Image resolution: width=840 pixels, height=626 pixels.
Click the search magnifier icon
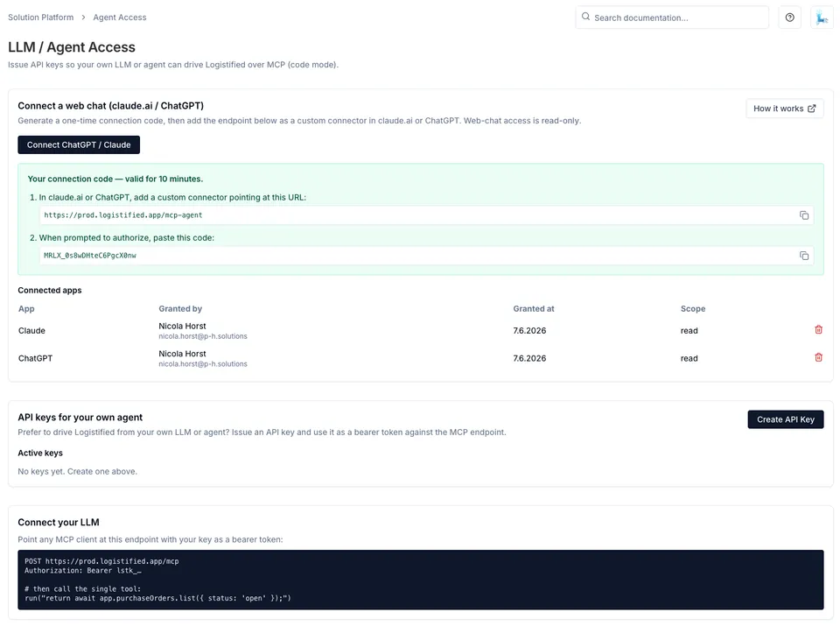click(x=585, y=17)
